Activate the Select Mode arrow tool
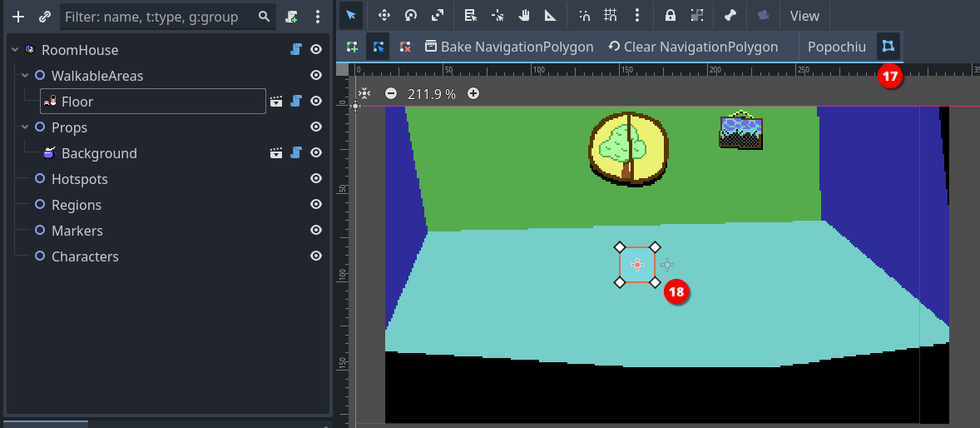Screen dimensions: 980x428 click(351, 16)
